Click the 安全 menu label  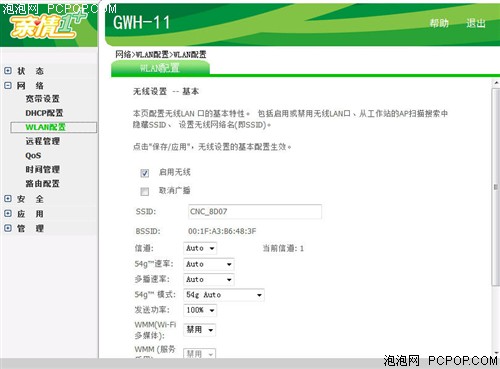pos(30,199)
